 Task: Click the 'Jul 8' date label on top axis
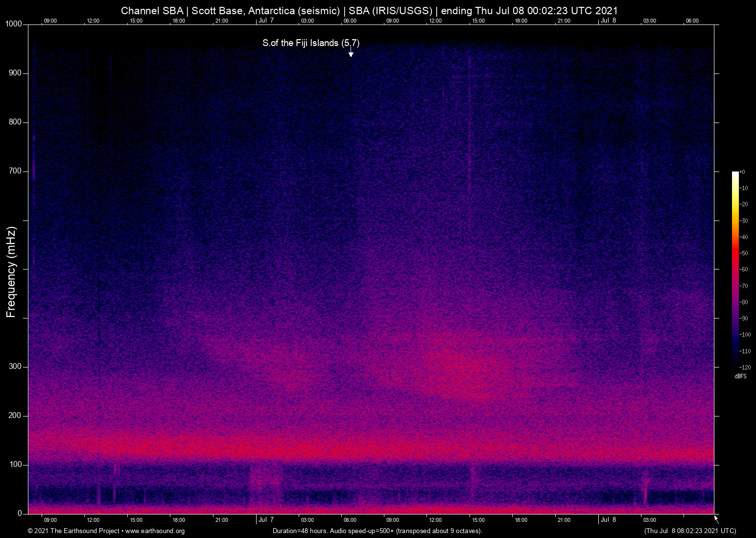coord(608,21)
